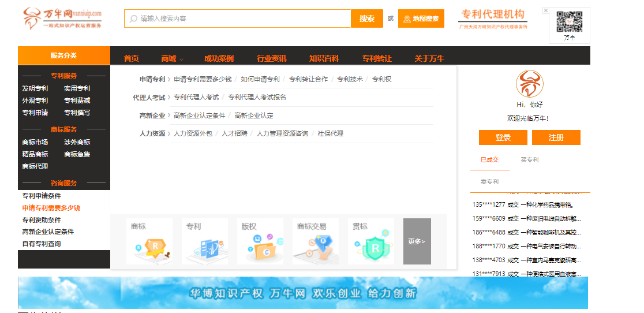644x313 pixels.
Task: Open 行业资讯 navigation item
Action: pyautogui.click(x=271, y=58)
